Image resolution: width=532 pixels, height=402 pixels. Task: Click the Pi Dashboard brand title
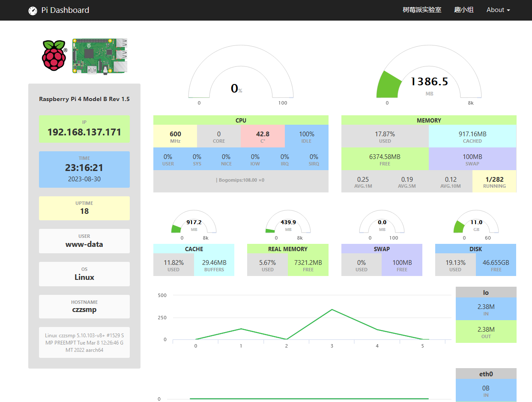[65, 10]
